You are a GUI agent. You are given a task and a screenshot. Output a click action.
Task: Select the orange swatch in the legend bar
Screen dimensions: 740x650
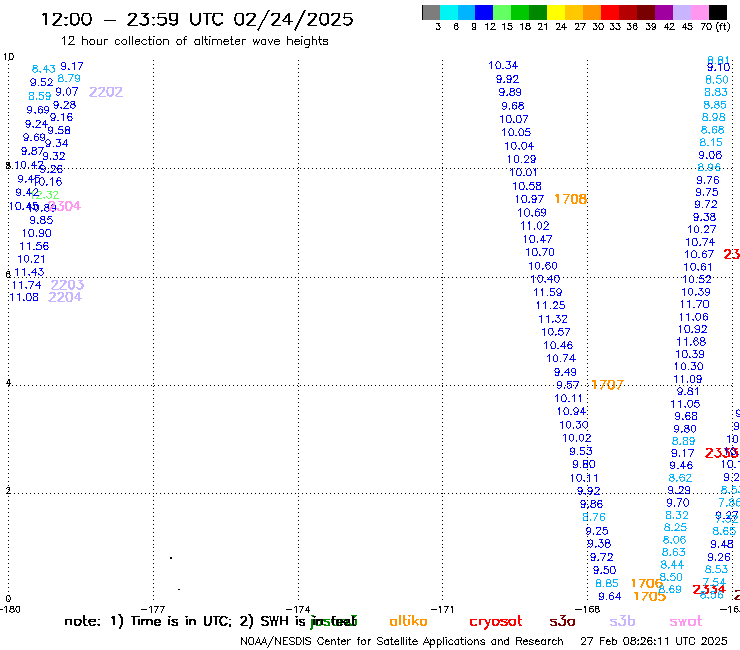tap(592, 12)
